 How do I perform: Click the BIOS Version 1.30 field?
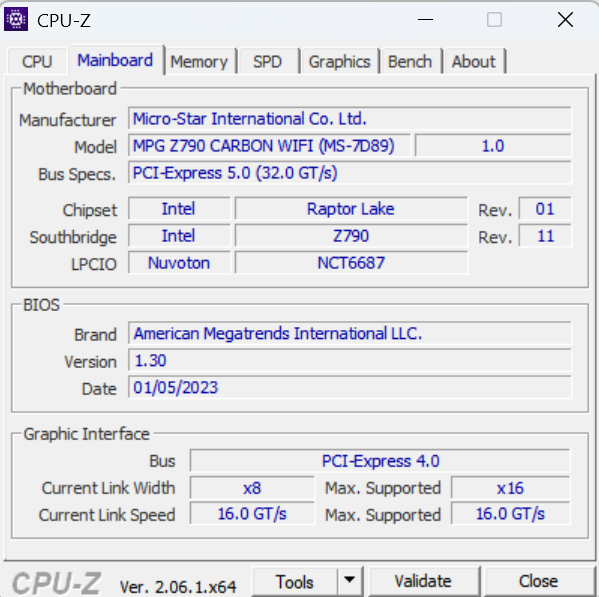350,360
